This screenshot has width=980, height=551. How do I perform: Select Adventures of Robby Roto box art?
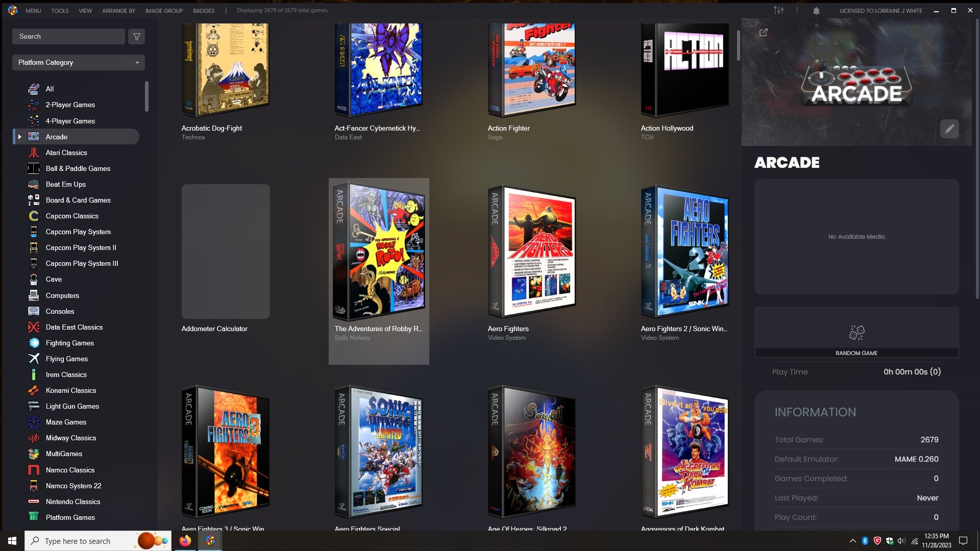(x=379, y=252)
